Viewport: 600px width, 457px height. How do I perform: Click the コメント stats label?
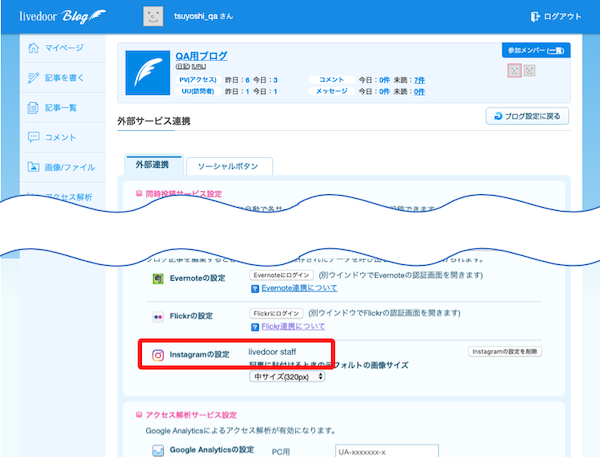click(x=331, y=80)
